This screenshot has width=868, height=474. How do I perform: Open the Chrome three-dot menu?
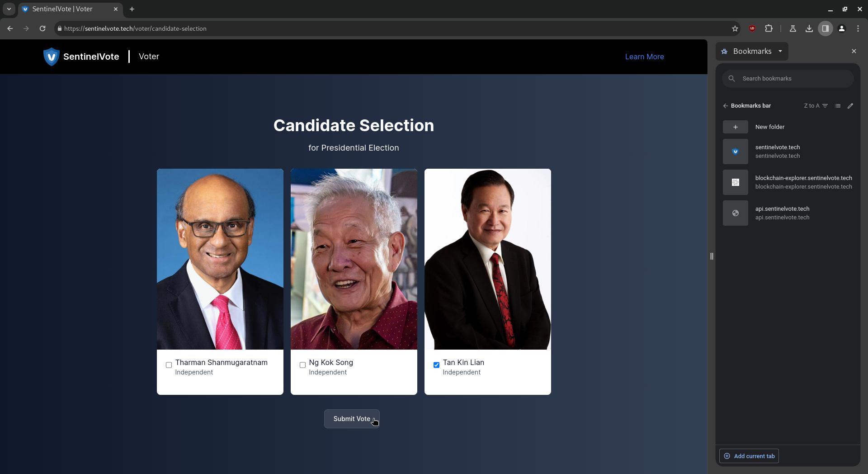tap(858, 28)
